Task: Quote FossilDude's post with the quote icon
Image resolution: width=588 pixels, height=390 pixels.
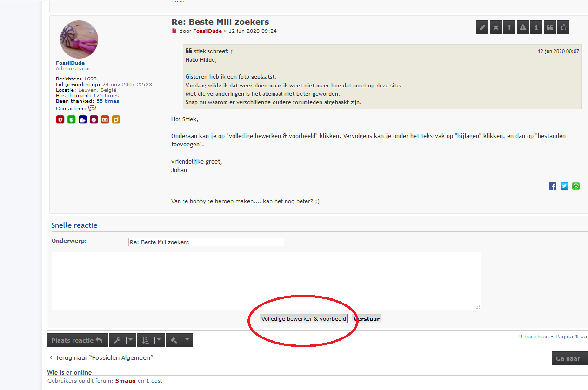Action: pyautogui.click(x=550, y=28)
